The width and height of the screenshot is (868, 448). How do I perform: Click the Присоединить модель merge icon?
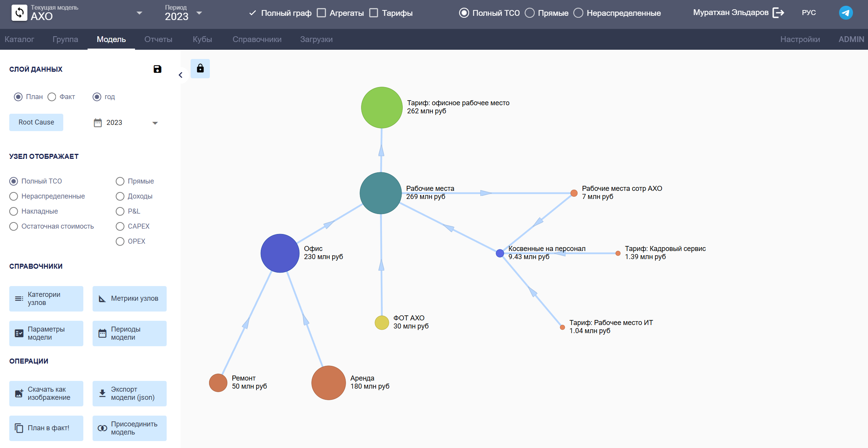tap(102, 428)
